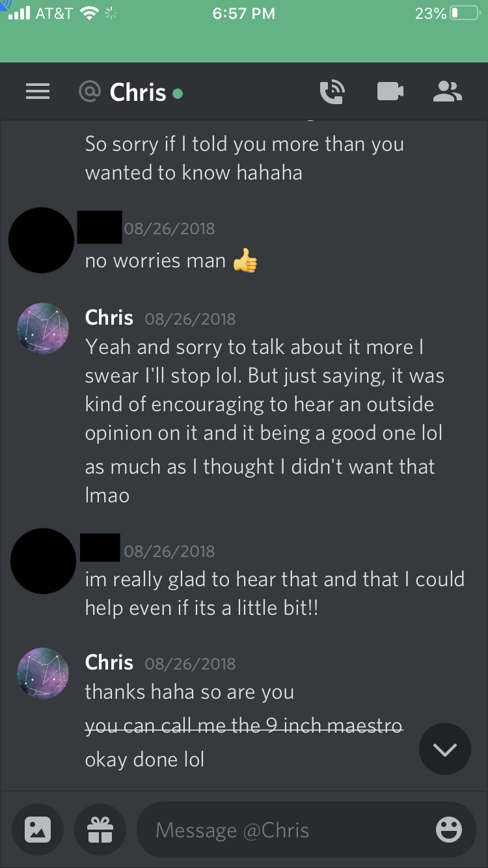
Task: Tap the Message @Chris input field
Action: tap(306, 830)
